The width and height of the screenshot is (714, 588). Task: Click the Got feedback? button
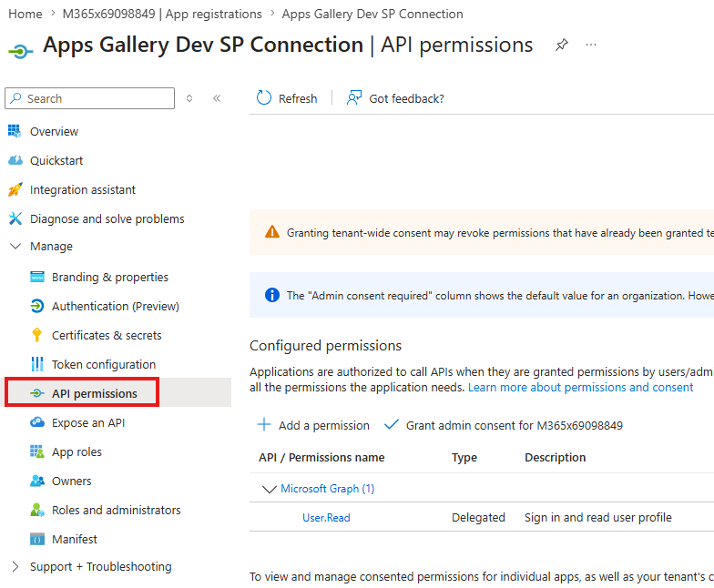[x=395, y=98]
